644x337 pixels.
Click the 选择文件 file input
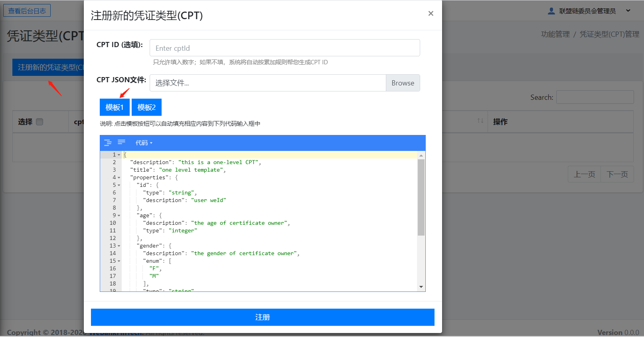pos(268,83)
